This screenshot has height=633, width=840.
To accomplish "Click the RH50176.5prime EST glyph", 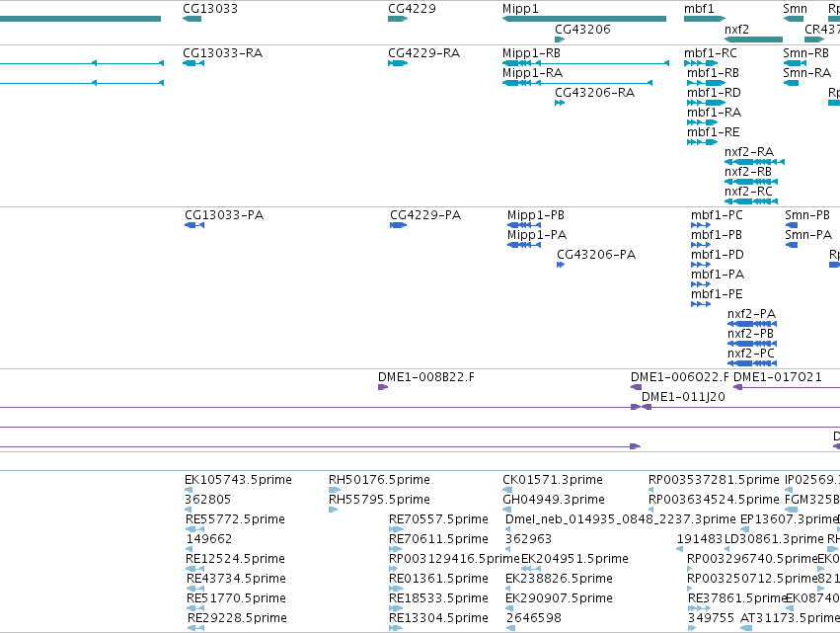I will 335,490.
